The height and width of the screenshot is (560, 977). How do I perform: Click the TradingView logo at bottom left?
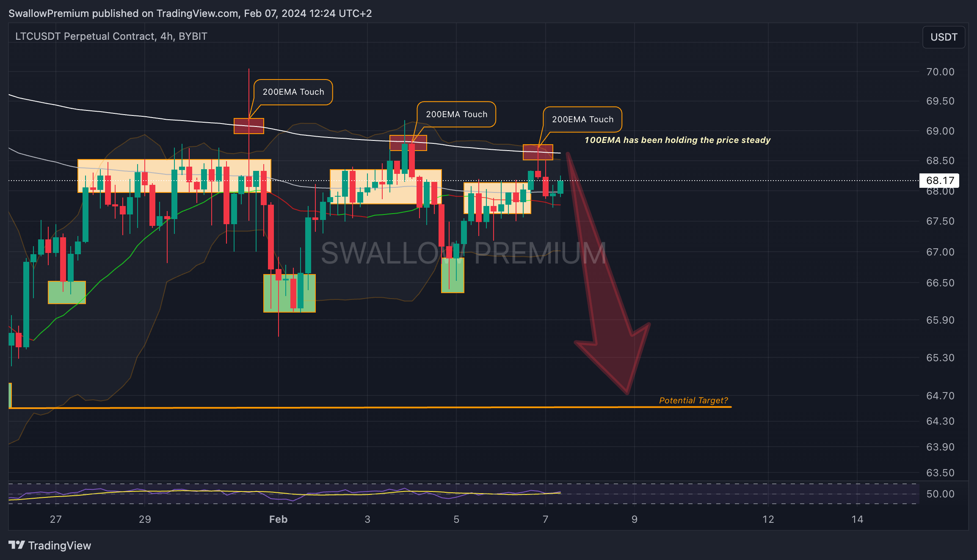[50, 545]
